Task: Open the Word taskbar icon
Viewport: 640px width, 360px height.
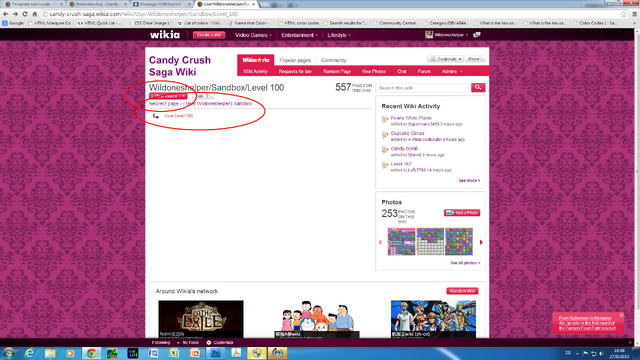Action: pyautogui.click(x=153, y=353)
